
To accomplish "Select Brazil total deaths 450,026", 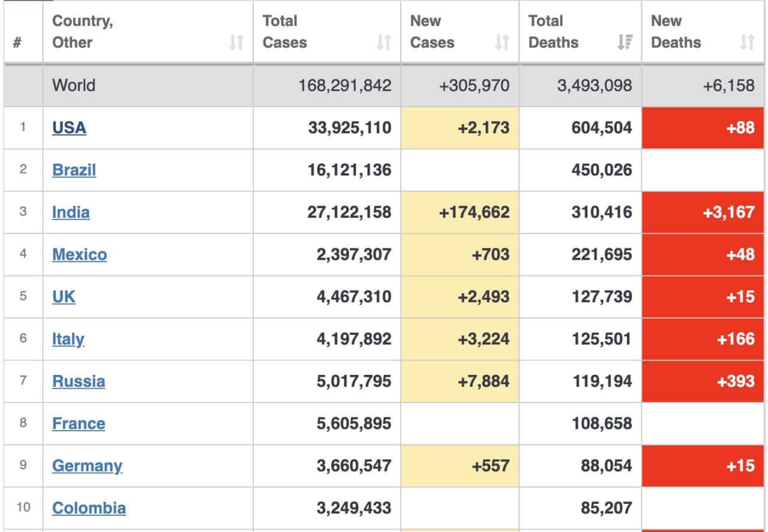I will (602, 170).
